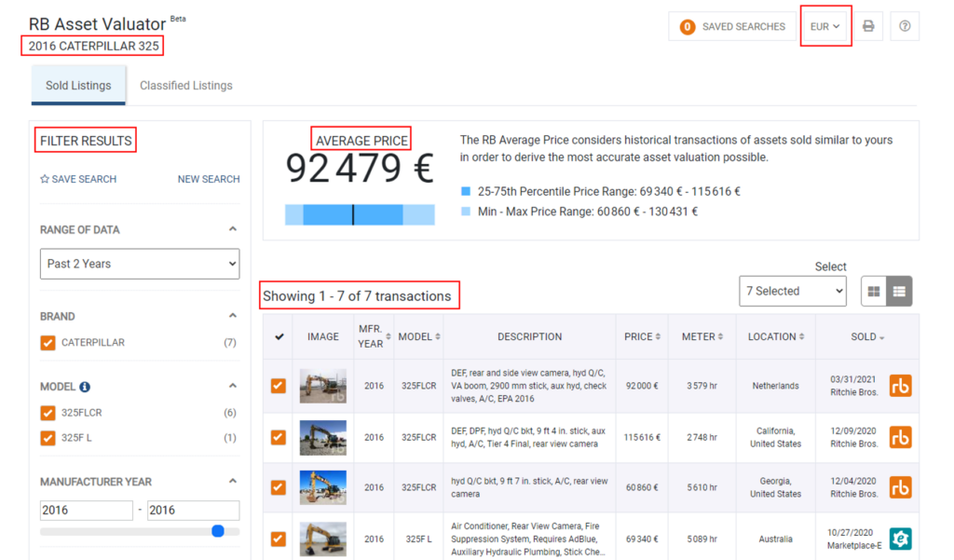This screenshot has width=954, height=560.
Task: Switch to the Sold Listings tab
Action: 78,85
